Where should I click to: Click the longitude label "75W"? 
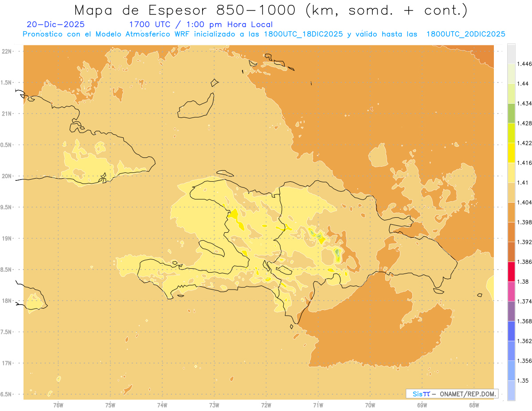pos(110,405)
